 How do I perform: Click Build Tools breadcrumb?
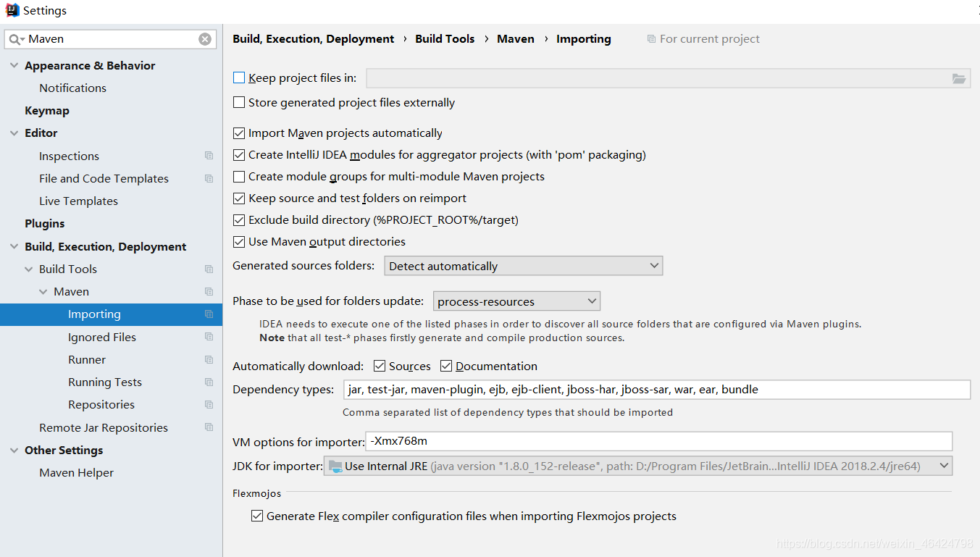(x=445, y=39)
